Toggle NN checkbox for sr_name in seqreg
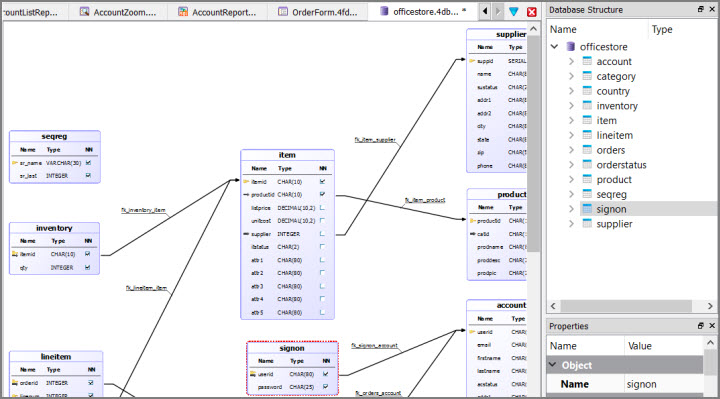The height and width of the screenshot is (399, 720). click(88, 163)
